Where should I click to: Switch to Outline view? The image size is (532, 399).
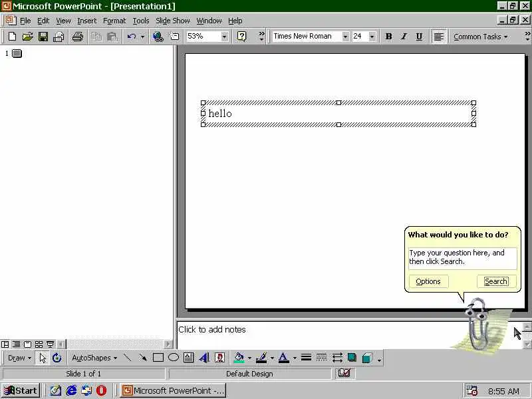(x=16, y=344)
